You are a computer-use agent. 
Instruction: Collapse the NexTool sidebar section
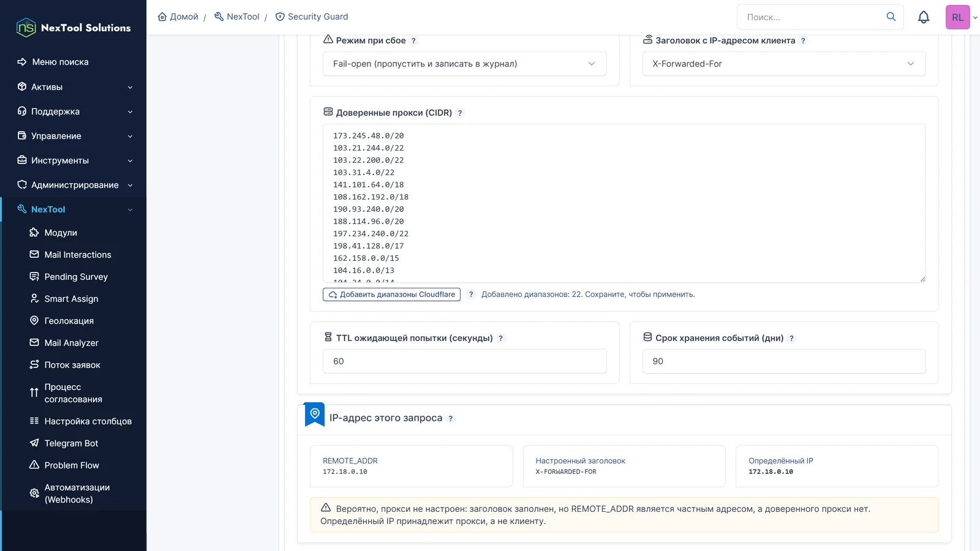pyautogui.click(x=73, y=209)
